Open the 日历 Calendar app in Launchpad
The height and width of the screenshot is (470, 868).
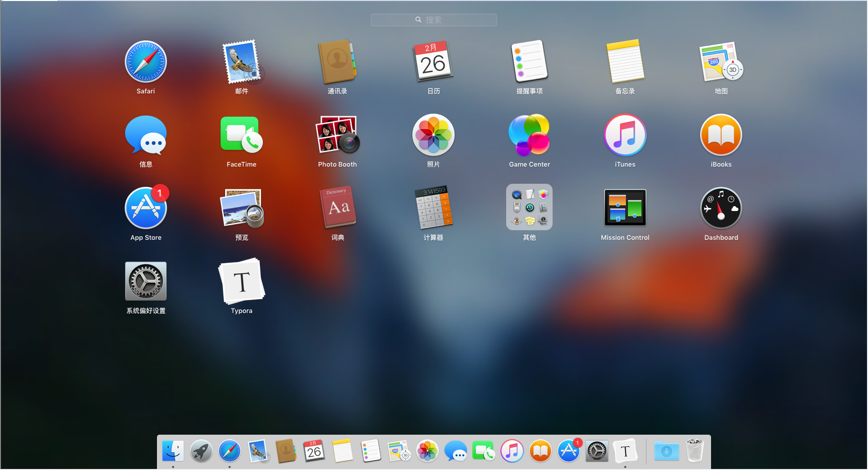pyautogui.click(x=433, y=62)
